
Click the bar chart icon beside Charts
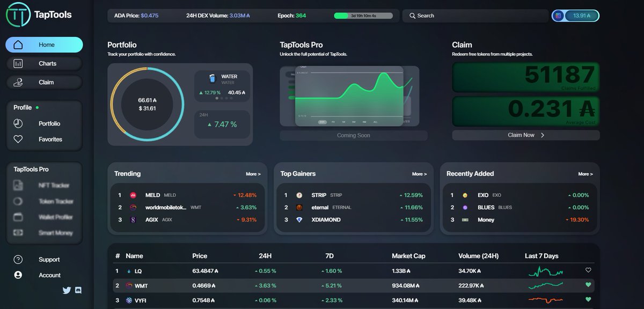(18, 63)
